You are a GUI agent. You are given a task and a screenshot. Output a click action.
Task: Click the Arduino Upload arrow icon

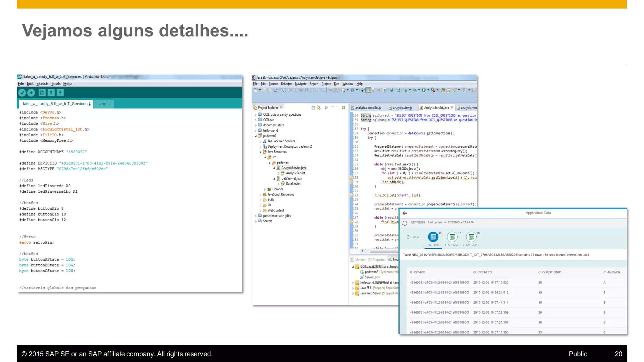[x=31, y=92]
